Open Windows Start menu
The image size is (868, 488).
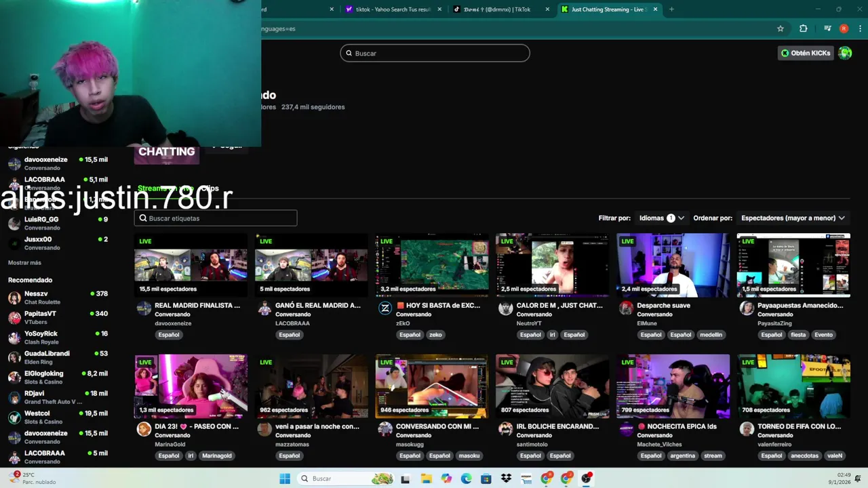(285, 479)
